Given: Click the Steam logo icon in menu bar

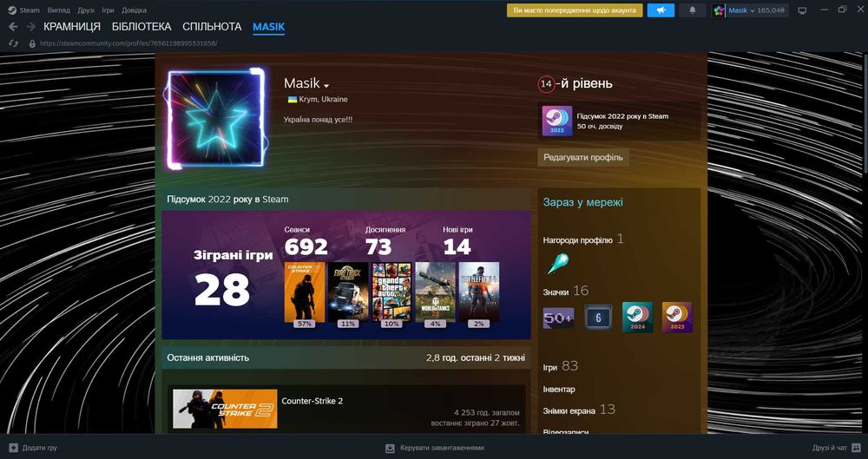Looking at the screenshot, I should click(12, 10).
